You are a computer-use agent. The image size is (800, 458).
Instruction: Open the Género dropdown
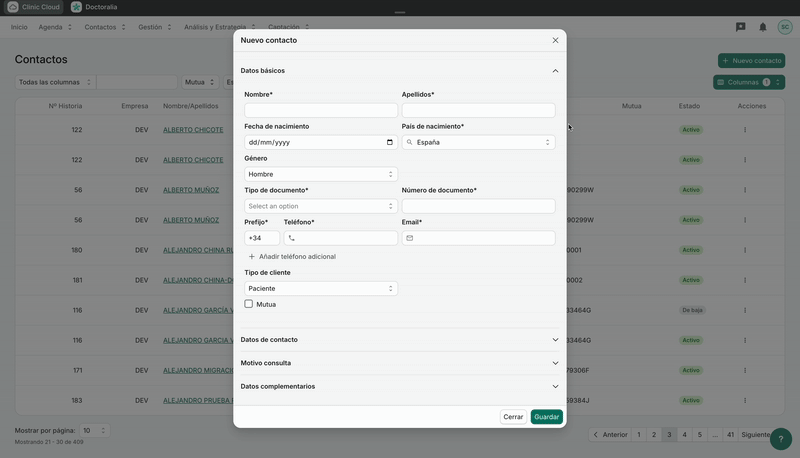[x=321, y=174]
